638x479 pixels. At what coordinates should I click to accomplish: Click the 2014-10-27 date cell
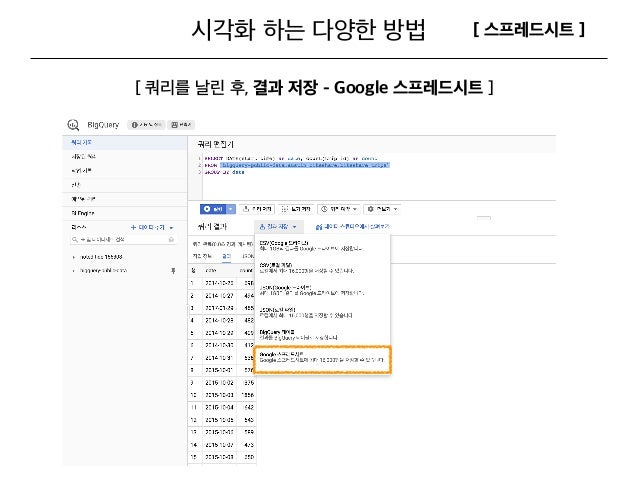[219, 296]
